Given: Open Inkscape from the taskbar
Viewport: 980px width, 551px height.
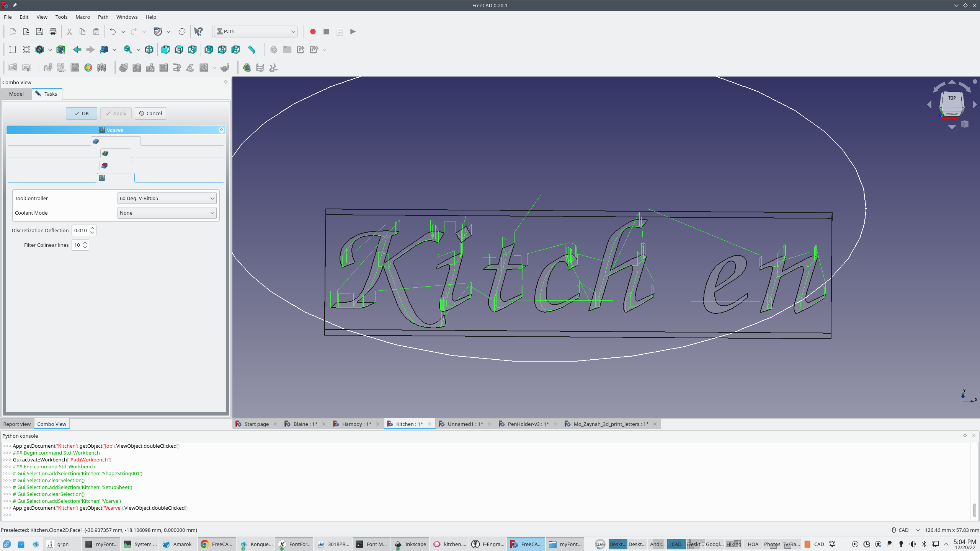Looking at the screenshot, I should click(x=410, y=544).
